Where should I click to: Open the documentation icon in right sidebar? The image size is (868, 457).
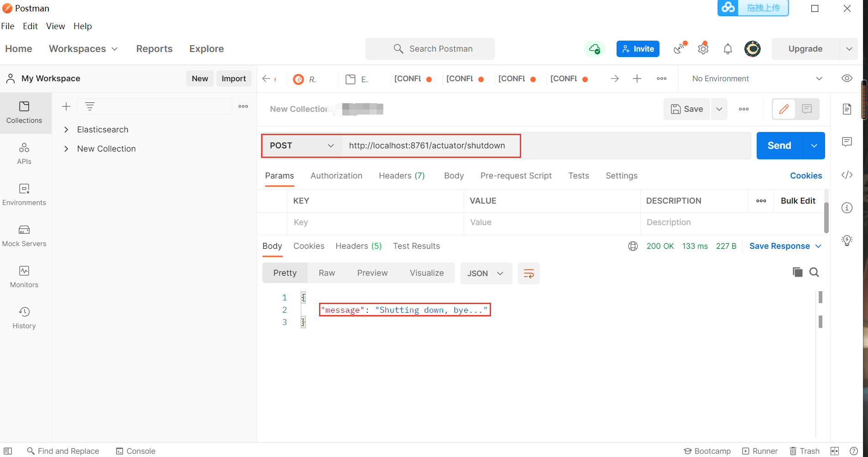pyautogui.click(x=847, y=109)
